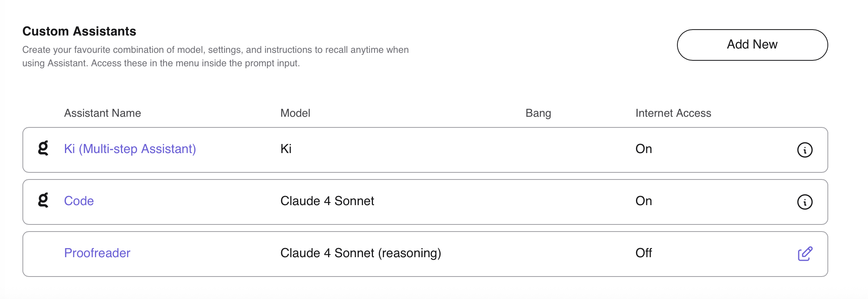868x299 pixels.
Task: Click the Internet Access column header
Action: click(673, 113)
